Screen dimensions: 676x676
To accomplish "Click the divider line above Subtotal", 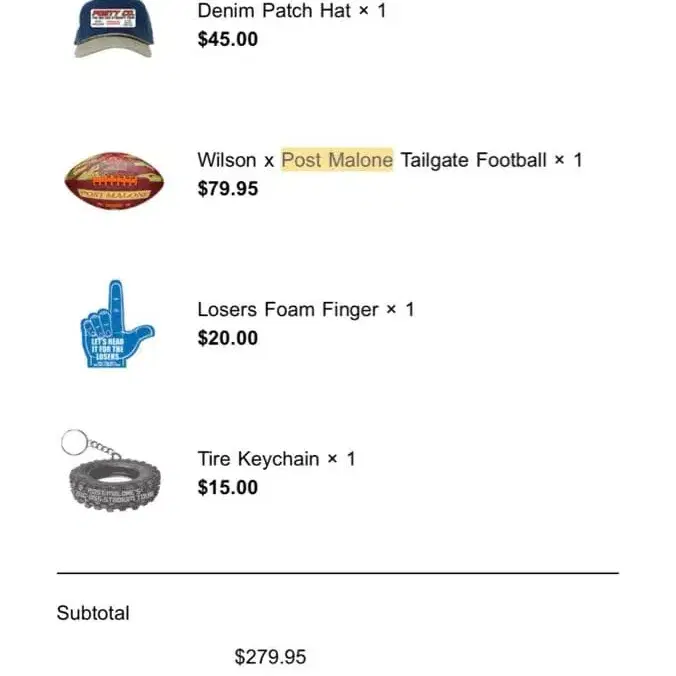I will pyautogui.click(x=337, y=573).
